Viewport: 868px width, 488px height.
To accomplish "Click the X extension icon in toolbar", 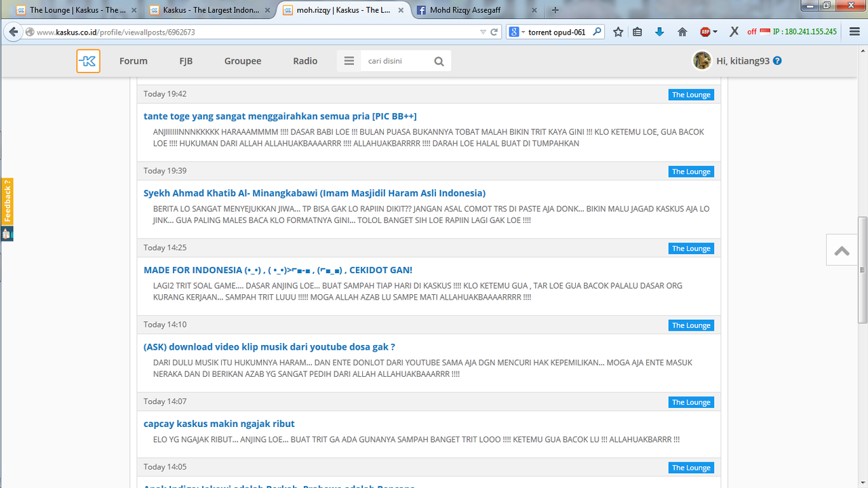I will [734, 32].
